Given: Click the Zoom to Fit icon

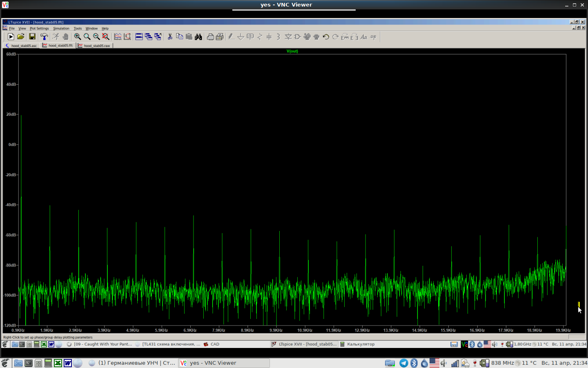Looking at the screenshot, I should 106,37.
